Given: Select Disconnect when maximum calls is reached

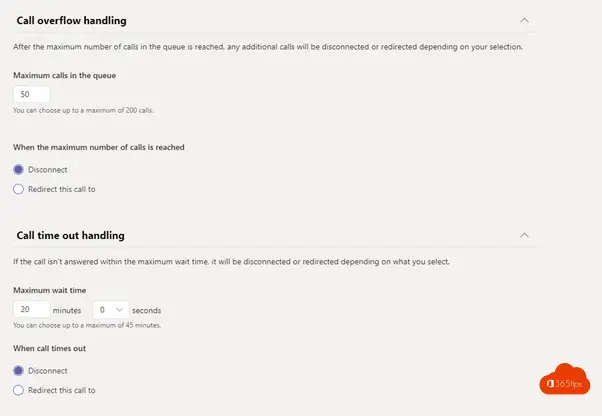Looking at the screenshot, I should (18, 170).
